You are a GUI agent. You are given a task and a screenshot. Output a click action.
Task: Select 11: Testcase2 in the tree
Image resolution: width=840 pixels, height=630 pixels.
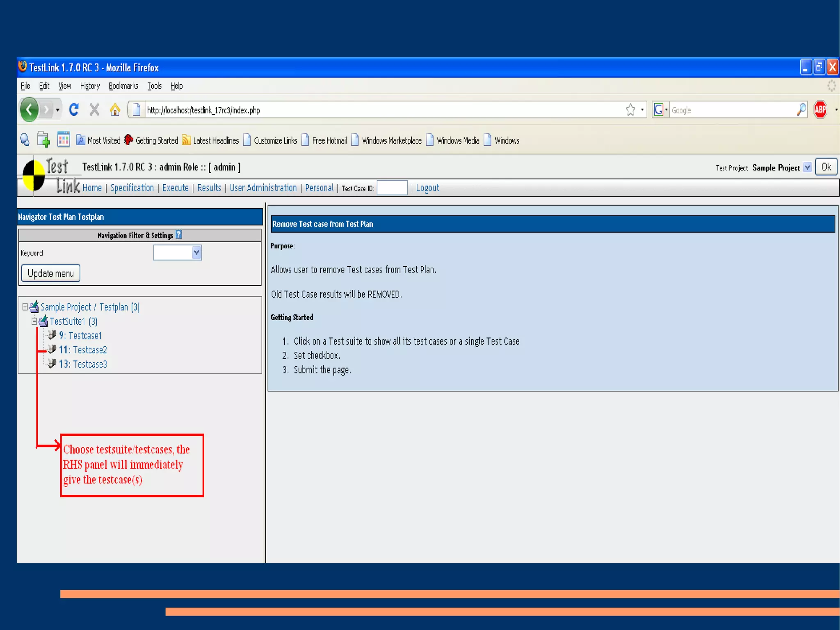click(82, 350)
